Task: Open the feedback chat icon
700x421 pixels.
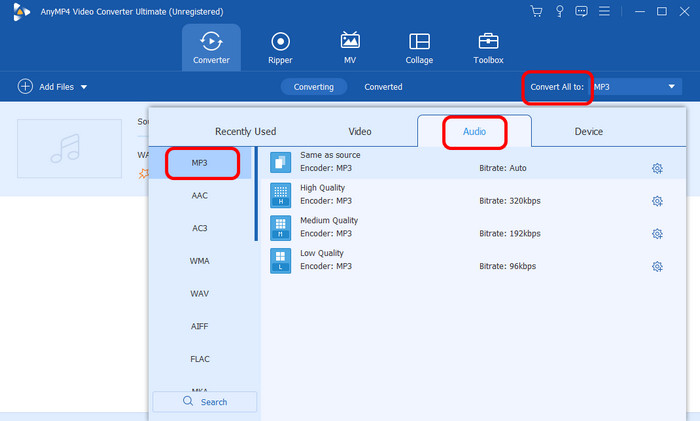Action: [581, 11]
